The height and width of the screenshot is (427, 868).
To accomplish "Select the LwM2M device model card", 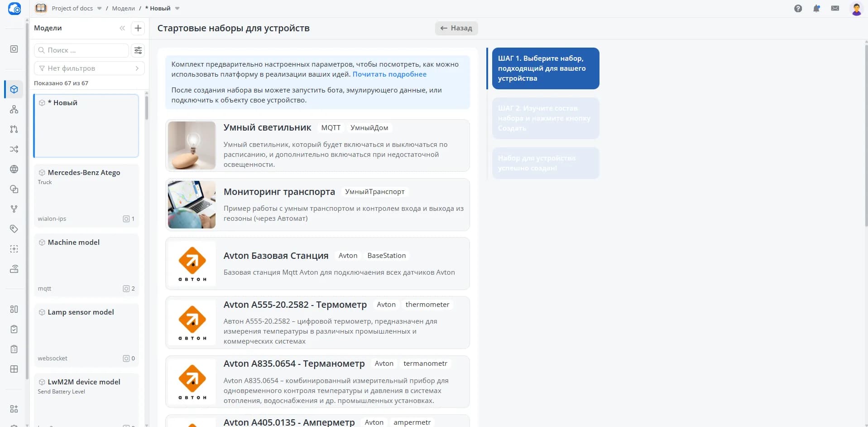I will (86, 400).
